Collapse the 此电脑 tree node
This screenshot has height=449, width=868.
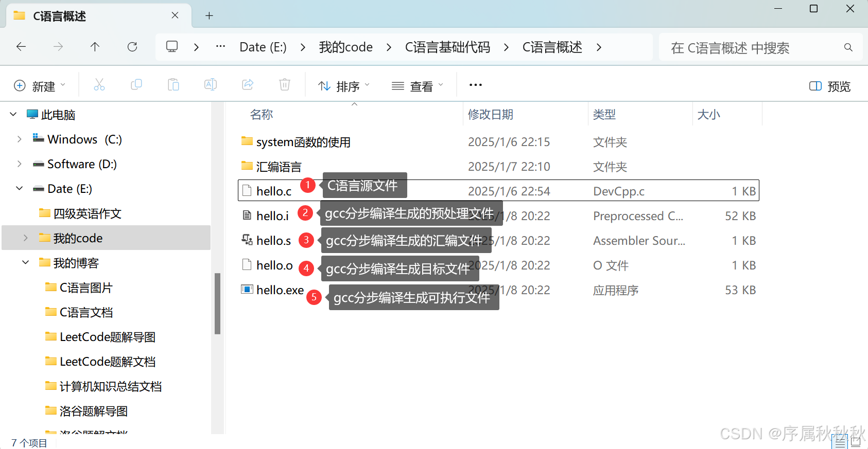[x=13, y=114]
